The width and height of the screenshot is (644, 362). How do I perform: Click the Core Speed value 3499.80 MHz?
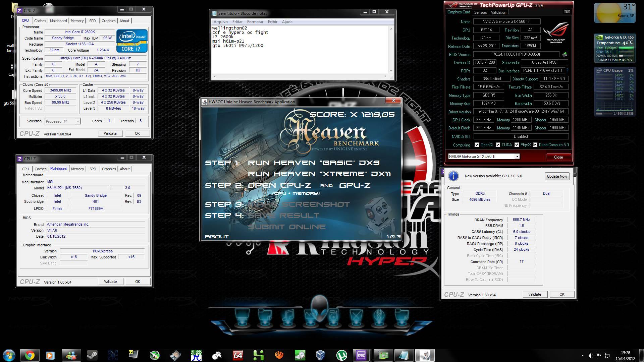[60, 90]
